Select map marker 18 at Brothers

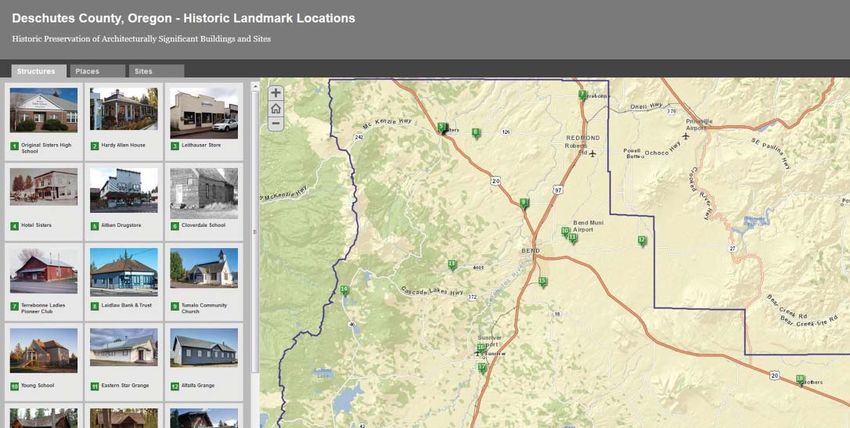pos(800,379)
